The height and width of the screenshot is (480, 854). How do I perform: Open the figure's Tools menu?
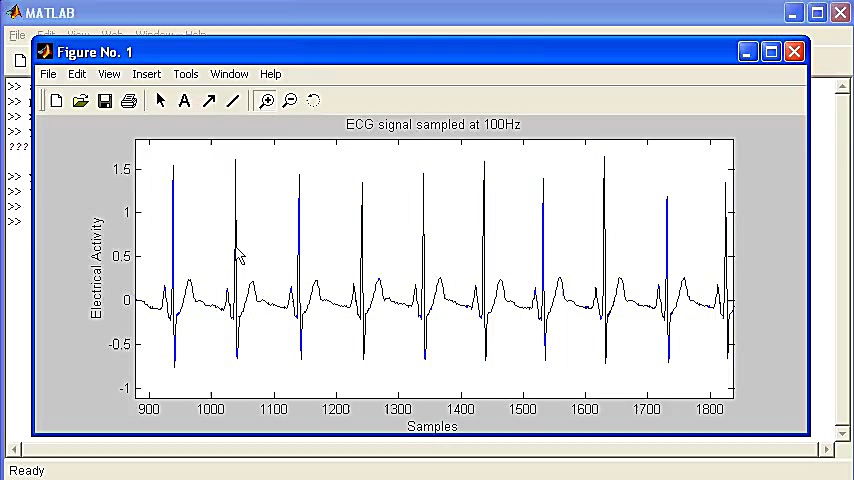(x=186, y=74)
